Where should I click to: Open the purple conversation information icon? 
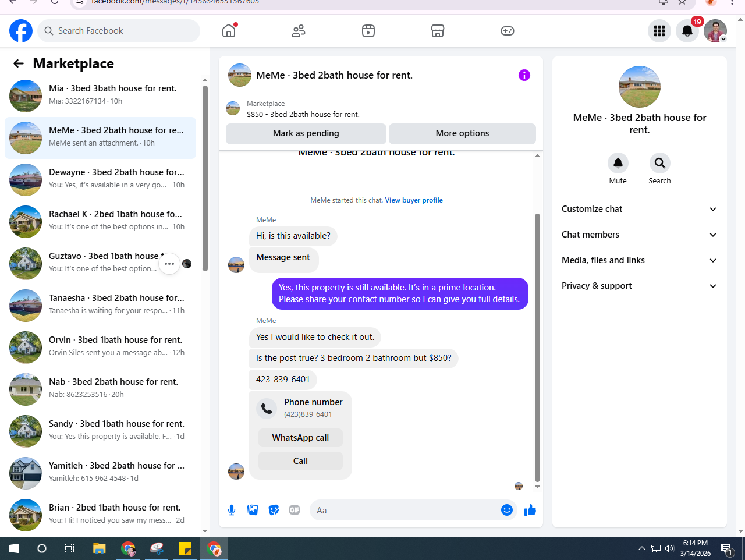point(524,75)
